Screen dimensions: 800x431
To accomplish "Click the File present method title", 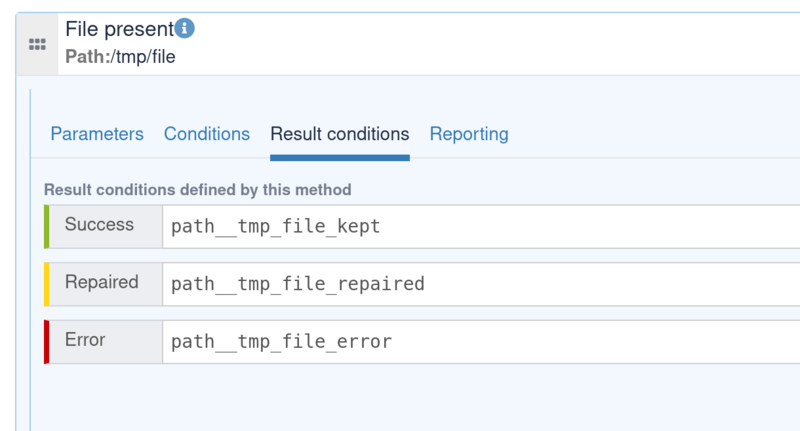I will (x=120, y=29).
